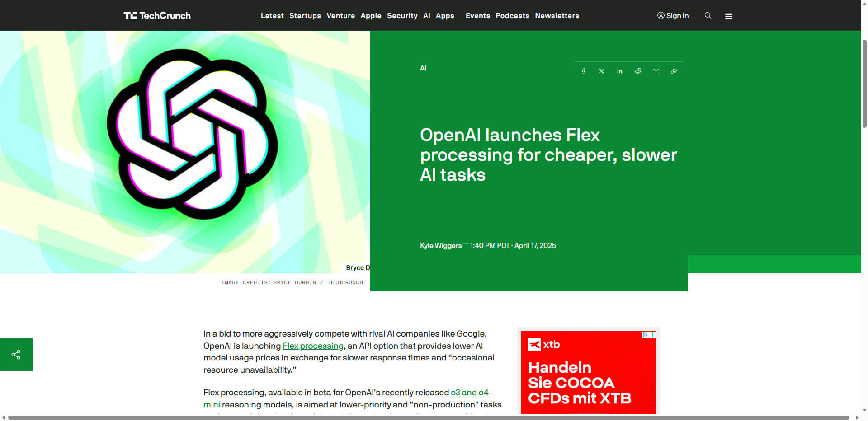Go to Latest section

click(272, 15)
